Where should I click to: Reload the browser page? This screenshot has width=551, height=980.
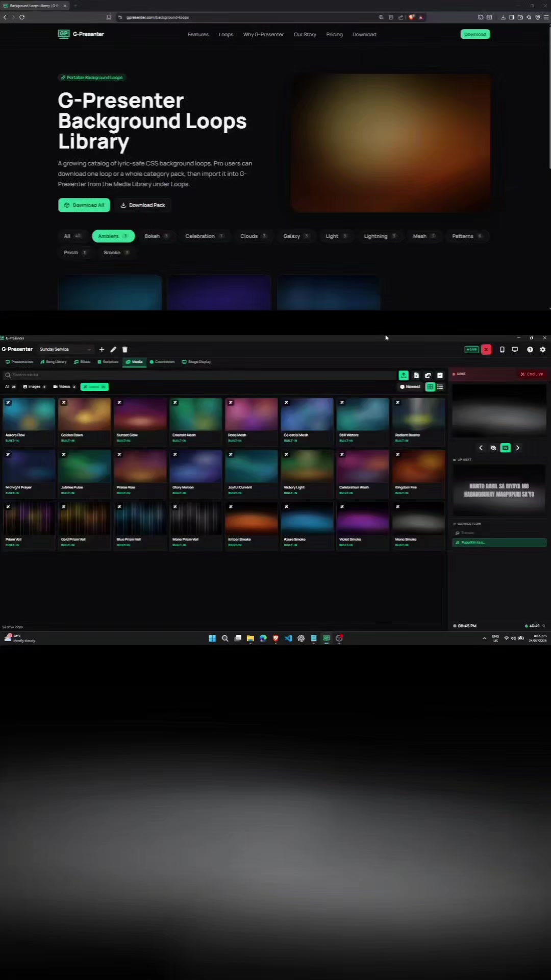click(22, 17)
